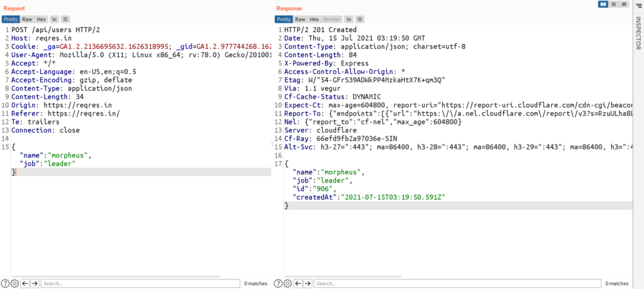Toggle non-printable characters (\n) in Response
Viewport: 644px width, 289px height.
pyautogui.click(x=348, y=19)
